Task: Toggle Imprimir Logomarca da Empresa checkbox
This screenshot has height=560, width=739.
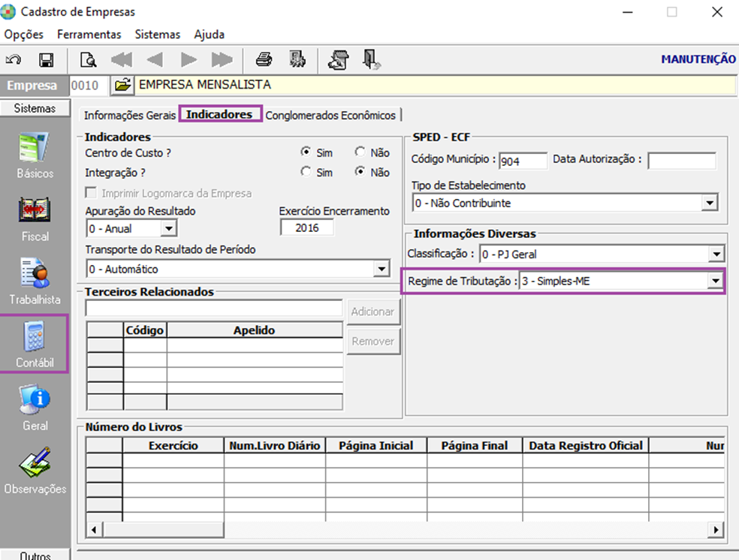Action: (x=91, y=193)
